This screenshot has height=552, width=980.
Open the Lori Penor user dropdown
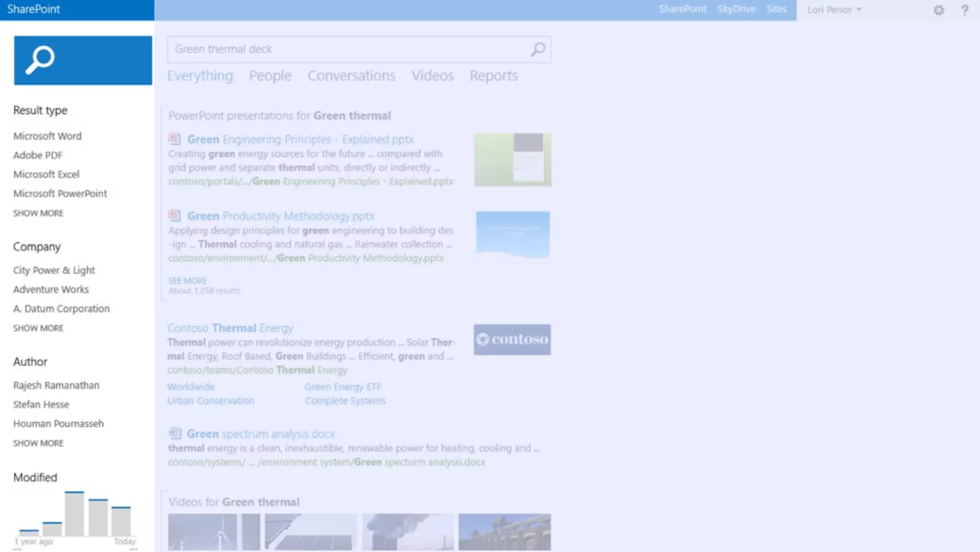click(x=834, y=10)
